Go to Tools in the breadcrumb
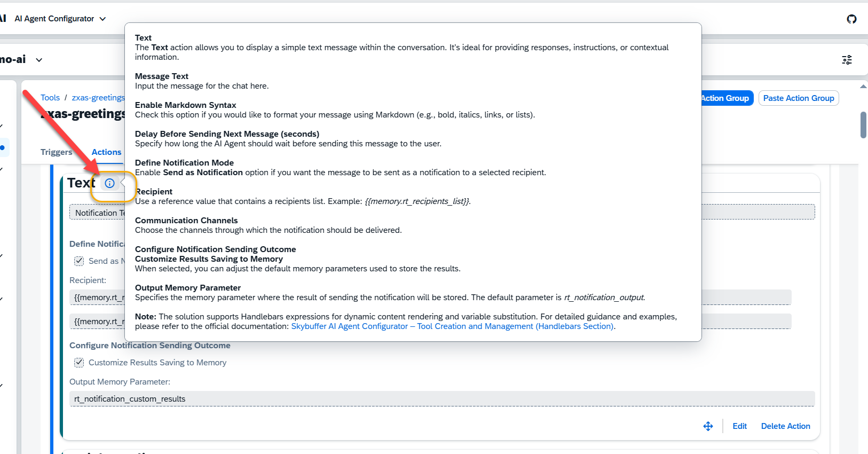The image size is (868, 454). (x=50, y=98)
